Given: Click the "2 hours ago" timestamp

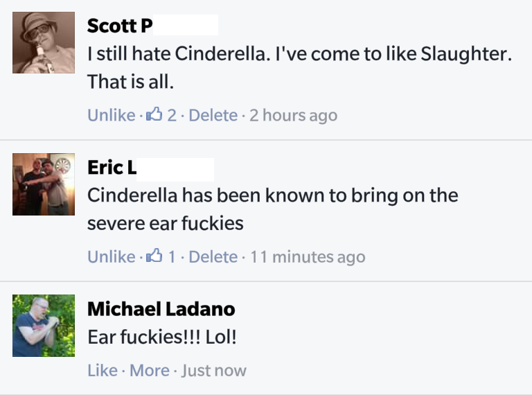Looking at the screenshot, I should pyautogui.click(x=293, y=115).
